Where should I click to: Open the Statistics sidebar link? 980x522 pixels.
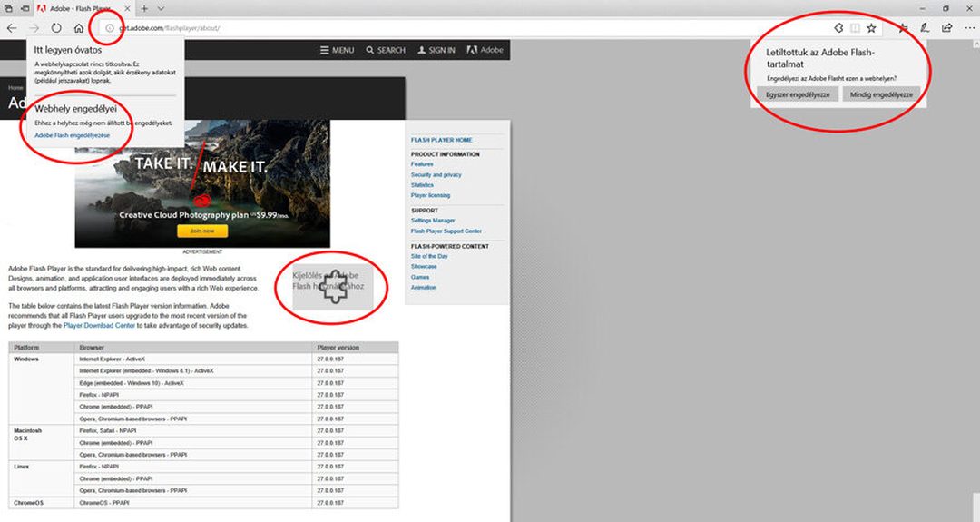point(422,185)
